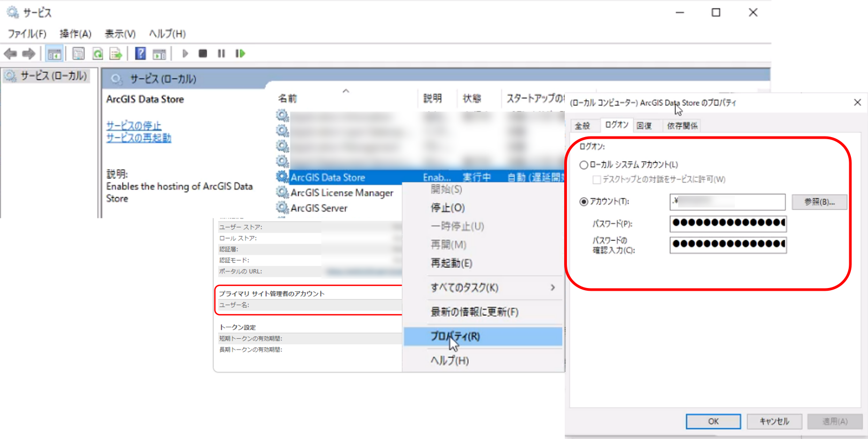Image resolution: width=868 pixels, height=439 pixels.
Task: Click the 適用(A) button
Action: (835, 421)
